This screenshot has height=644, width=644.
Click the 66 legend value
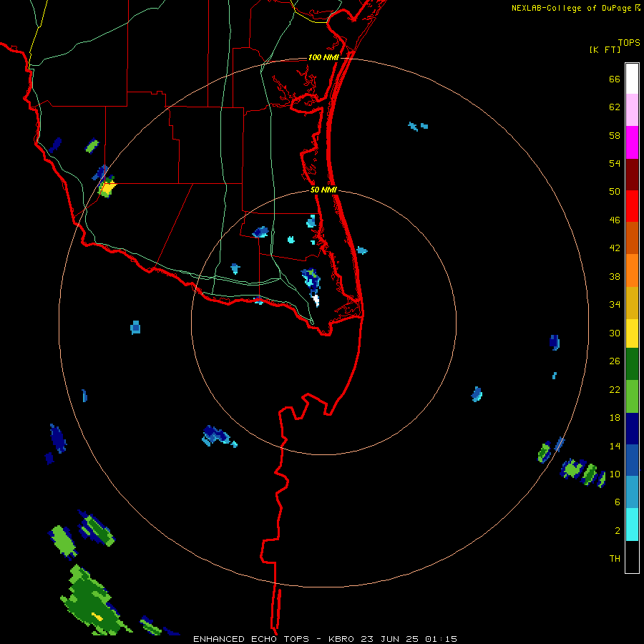[615, 79]
